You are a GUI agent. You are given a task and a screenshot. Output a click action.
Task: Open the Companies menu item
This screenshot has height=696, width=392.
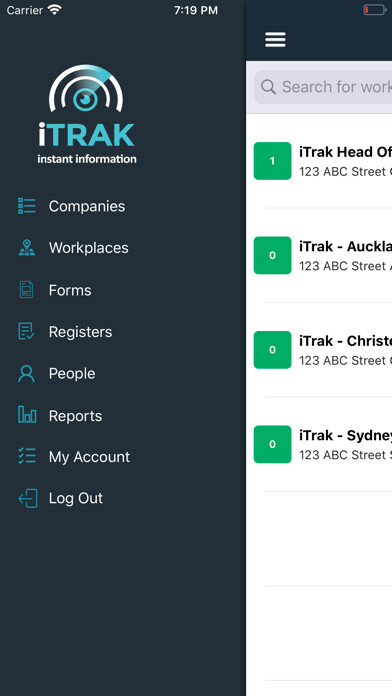pos(87,206)
